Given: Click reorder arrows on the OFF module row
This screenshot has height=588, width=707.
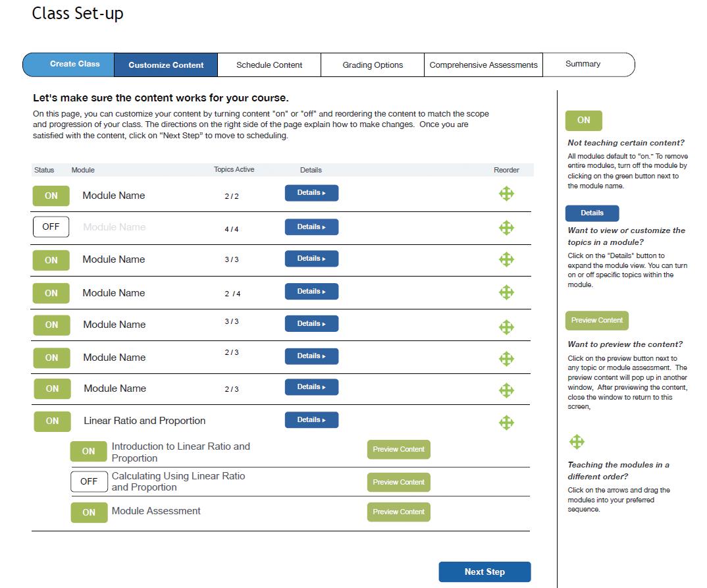Looking at the screenshot, I should point(506,228).
